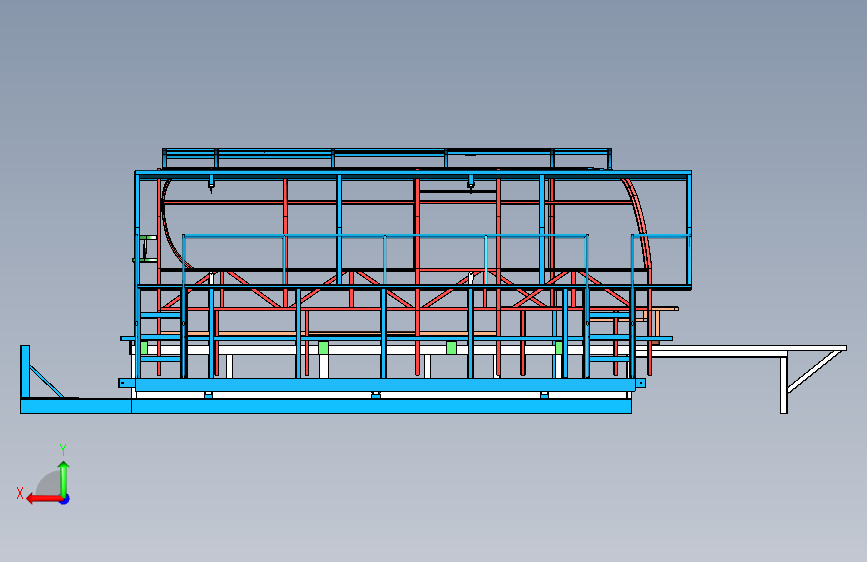Select the long cyan base beam of the model
This screenshot has height=562, width=867.
click(x=326, y=407)
